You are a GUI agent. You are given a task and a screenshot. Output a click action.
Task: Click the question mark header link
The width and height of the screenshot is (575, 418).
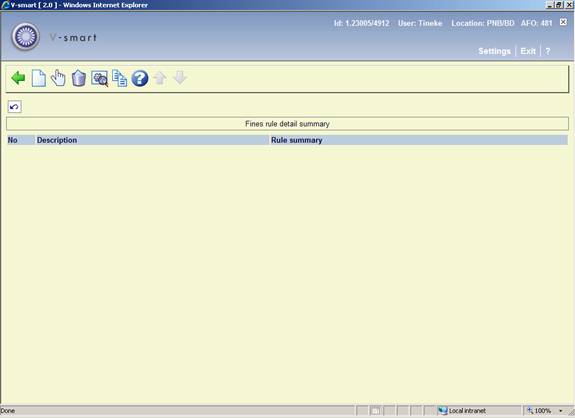(x=547, y=51)
